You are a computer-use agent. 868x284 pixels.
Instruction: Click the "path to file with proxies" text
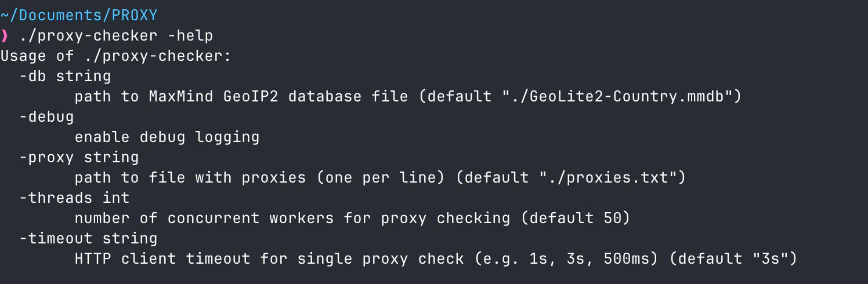point(190,177)
